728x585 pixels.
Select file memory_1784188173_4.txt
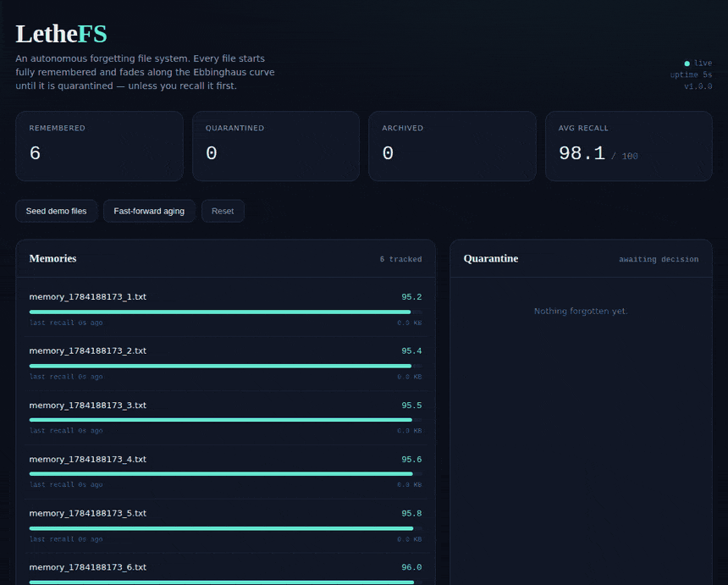(88, 459)
